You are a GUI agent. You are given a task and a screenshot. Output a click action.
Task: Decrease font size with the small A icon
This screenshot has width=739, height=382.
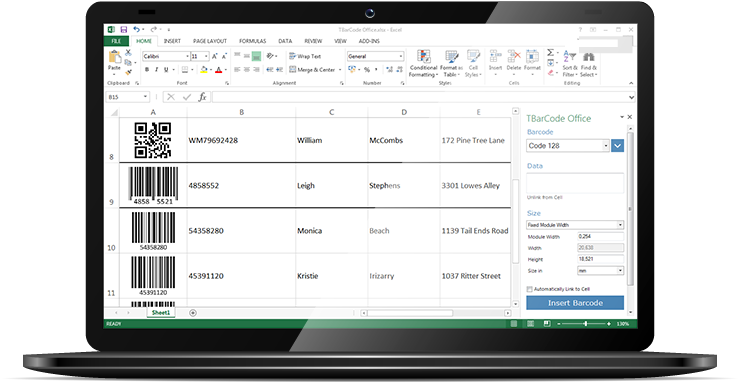coord(224,56)
